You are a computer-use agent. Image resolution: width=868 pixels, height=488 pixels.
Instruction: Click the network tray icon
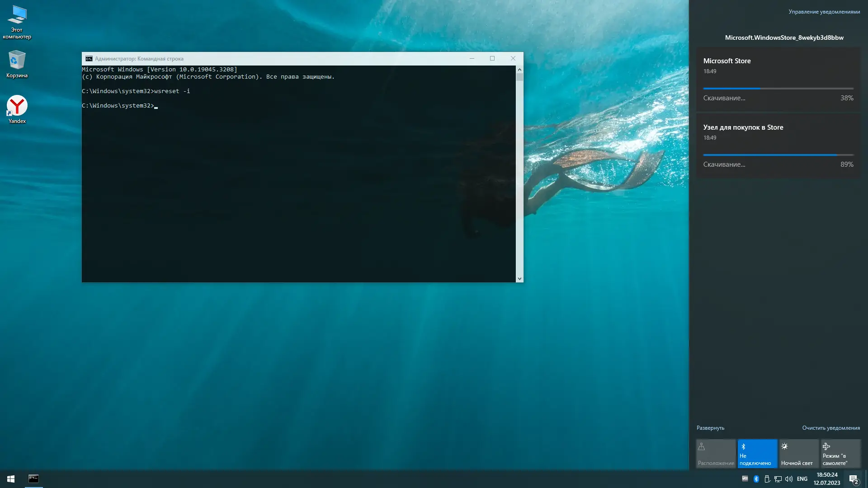click(778, 479)
